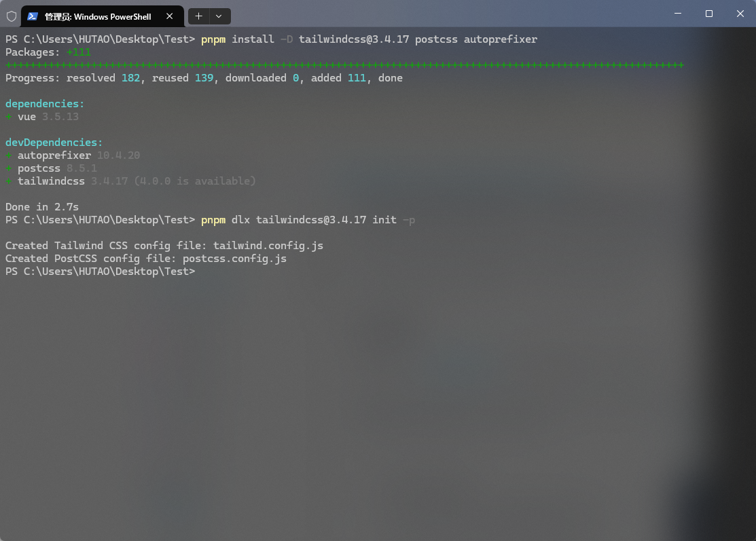Click the 'Packages: +111' line
The image size is (756, 541).
click(x=48, y=52)
